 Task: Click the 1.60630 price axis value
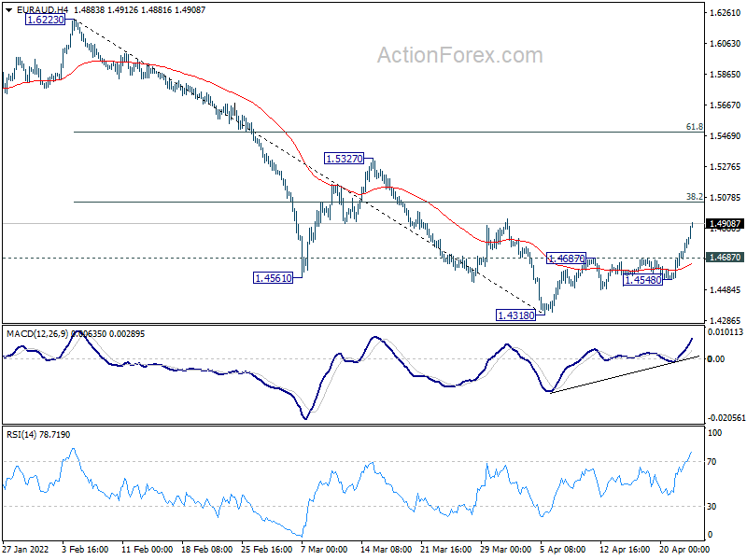[726, 43]
